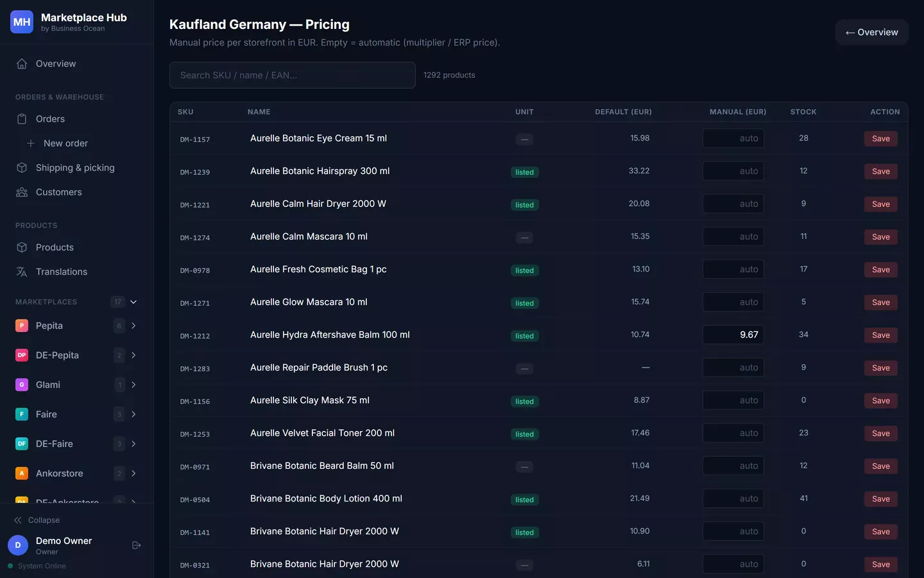Click the Pepita marketplace badge icon
Screen dimensions: 924x578
point(22,326)
